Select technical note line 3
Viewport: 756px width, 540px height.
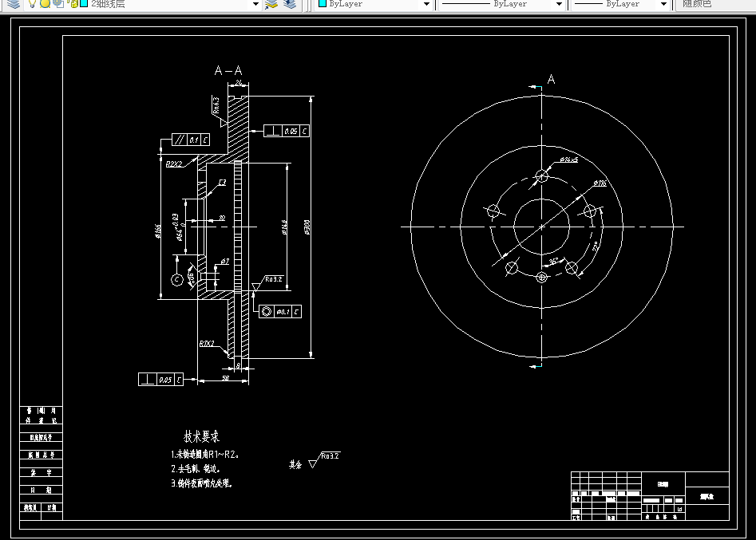201,483
